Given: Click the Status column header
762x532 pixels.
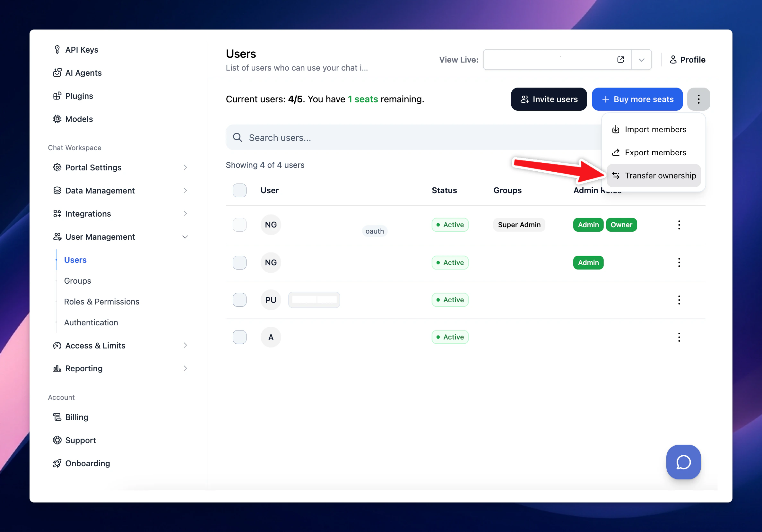Looking at the screenshot, I should pos(444,190).
